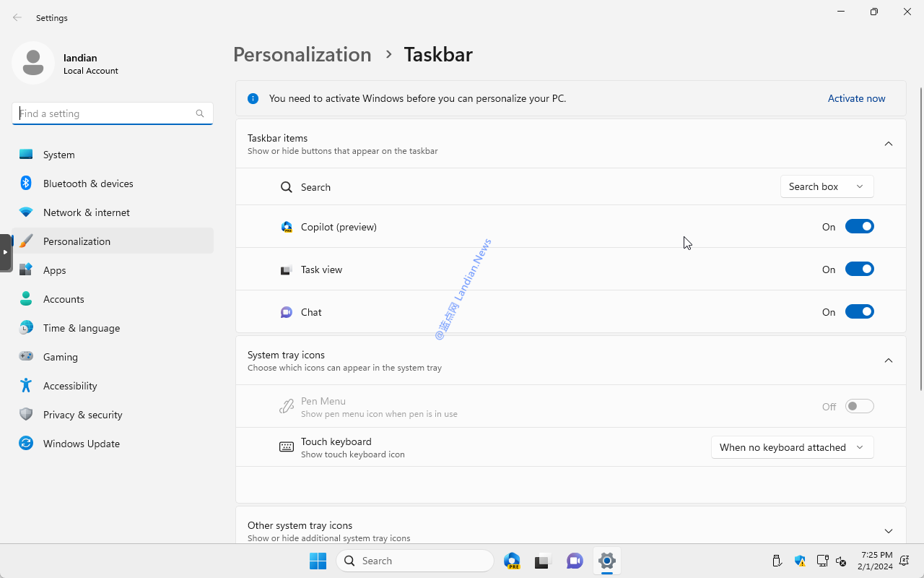Open Accessibility settings category
The image size is (924, 578).
(113, 386)
